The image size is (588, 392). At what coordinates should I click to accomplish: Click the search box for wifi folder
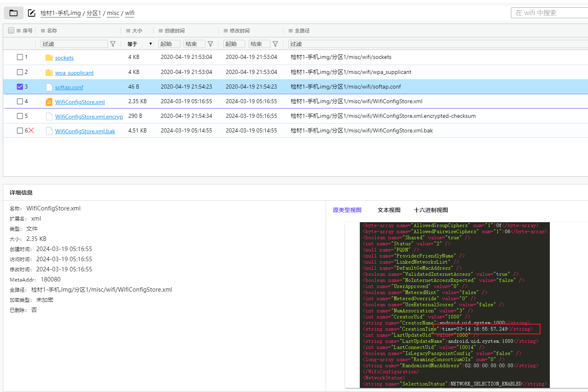(548, 13)
